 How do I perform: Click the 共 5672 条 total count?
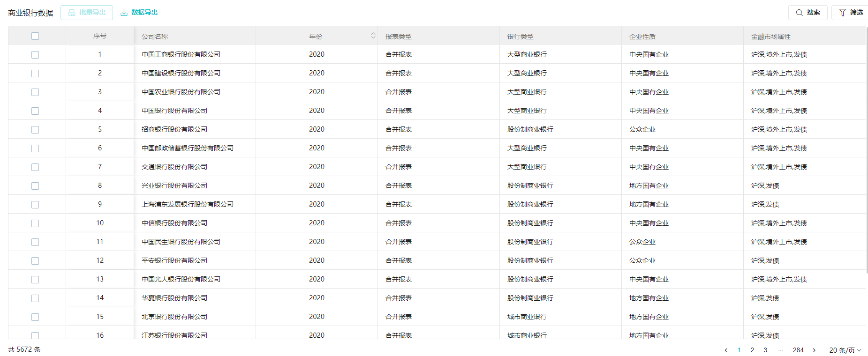tap(24, 349)
